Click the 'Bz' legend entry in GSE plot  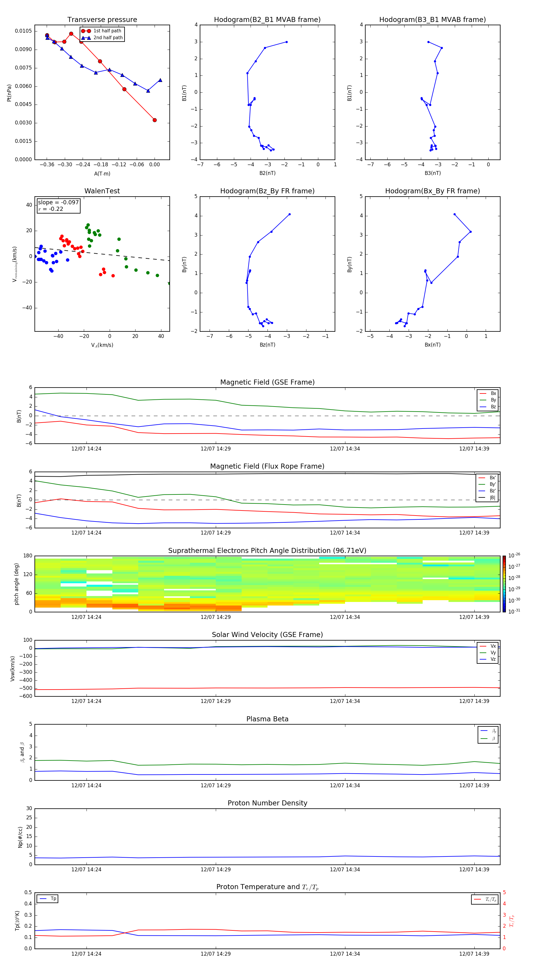click(x=488, y=407)
